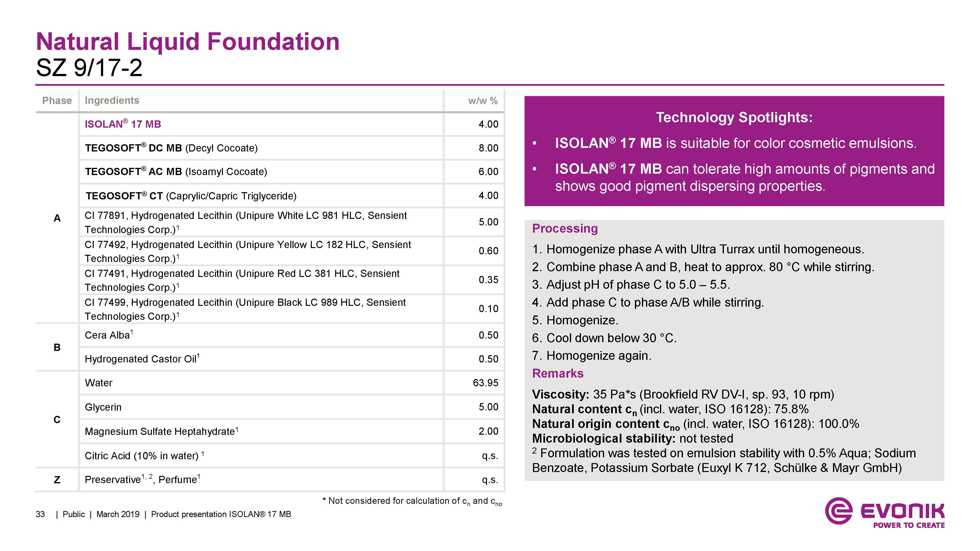Image resolution: width=980 pixels, height=551 pixels.
Task: Click the Water 63.95 value cell
Action: [485, 383]
